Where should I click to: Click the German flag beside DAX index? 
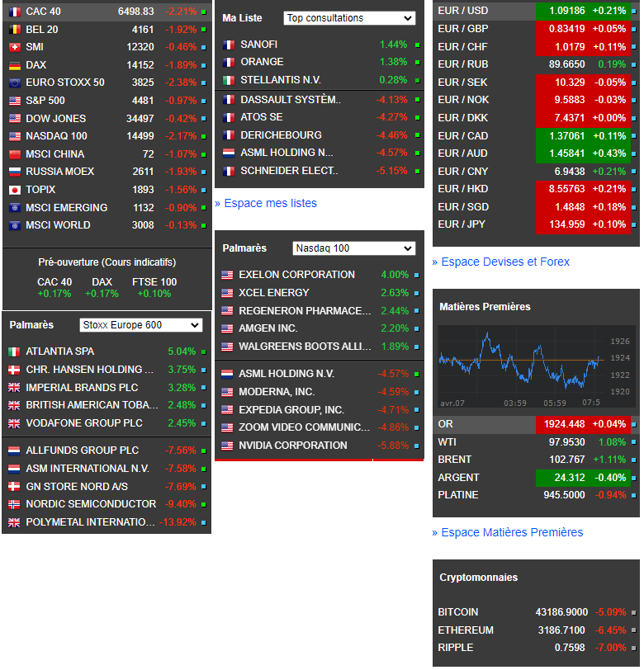[x=15, y=65]
